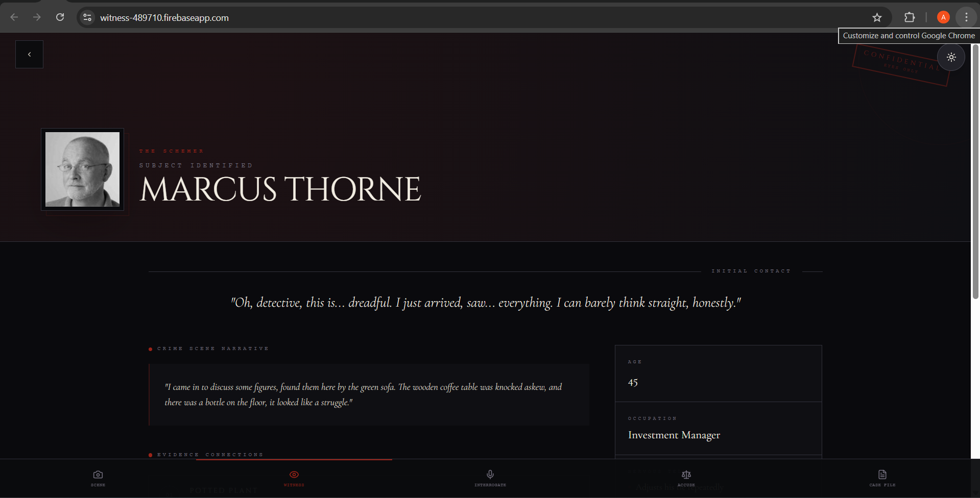Reload the page with the refresh icon
The image size is (980, 498).
pyautogui.click(x=60, y=17)
